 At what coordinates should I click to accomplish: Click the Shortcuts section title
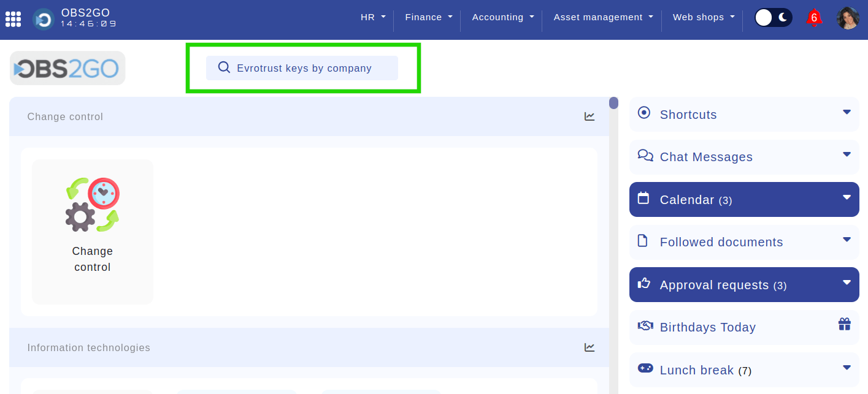pos(688,115)
